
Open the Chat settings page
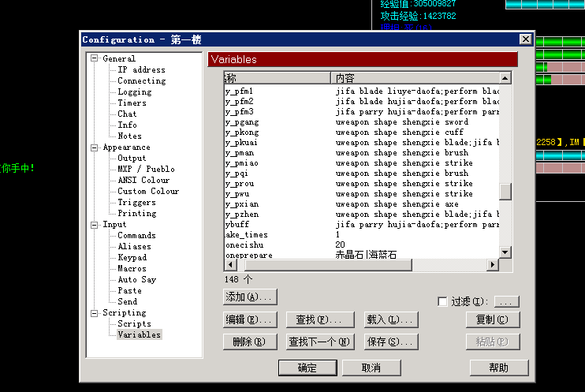127,114
